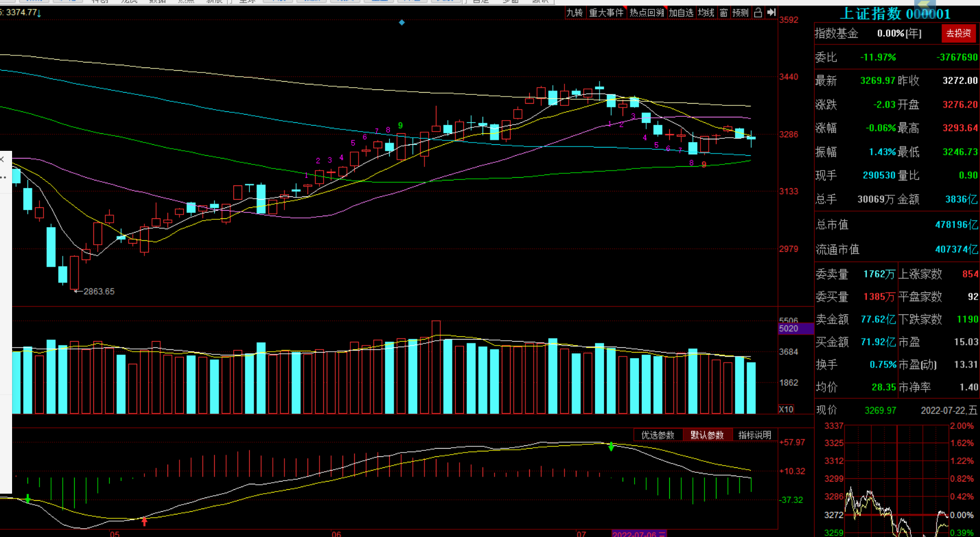Click 平盘家数 92 count
Image resolution: width=980 pixels, height=537 pixels.
coord(973,297)
